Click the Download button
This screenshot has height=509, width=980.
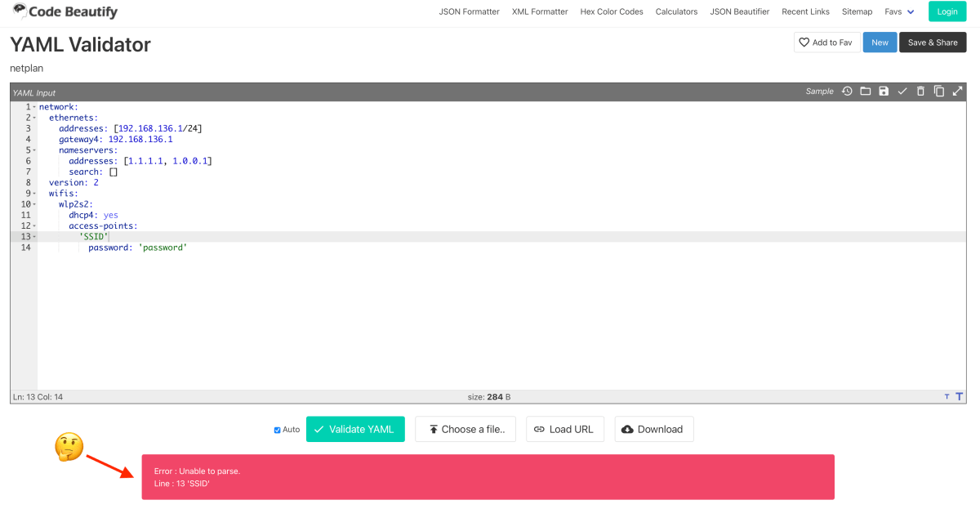coord(654,429)
